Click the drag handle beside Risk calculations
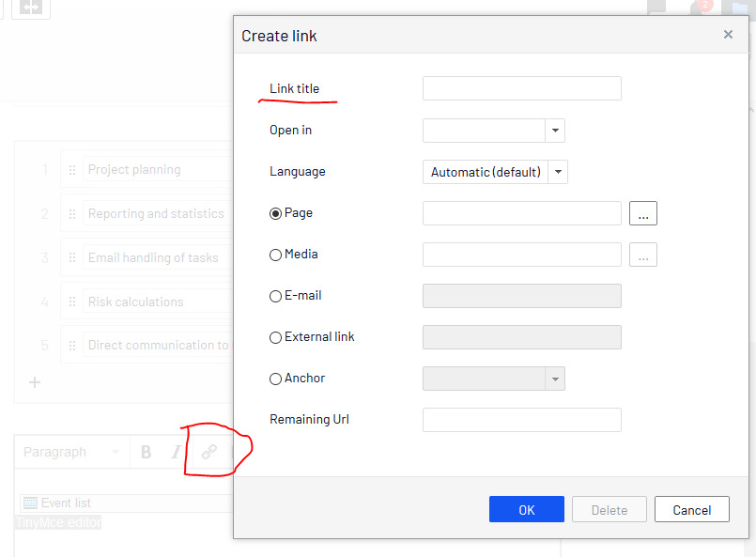The width and height of the screenshot is (756, 557). [x=72, y=302]
